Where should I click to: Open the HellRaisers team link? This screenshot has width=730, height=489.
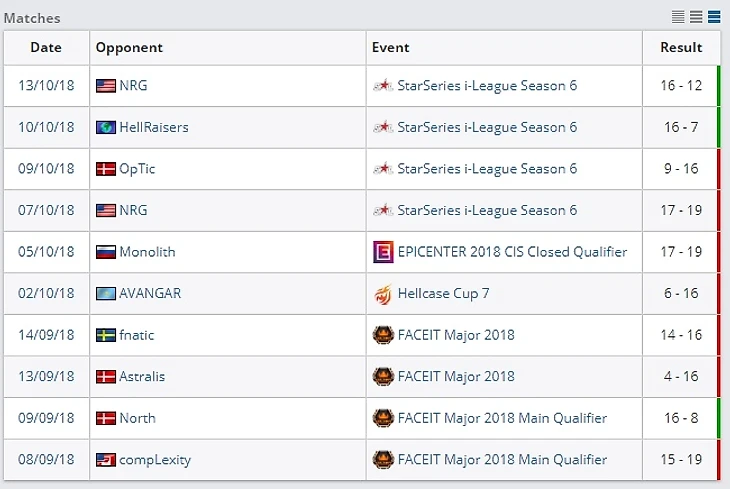pyautogui.click(x=153, y=127)
